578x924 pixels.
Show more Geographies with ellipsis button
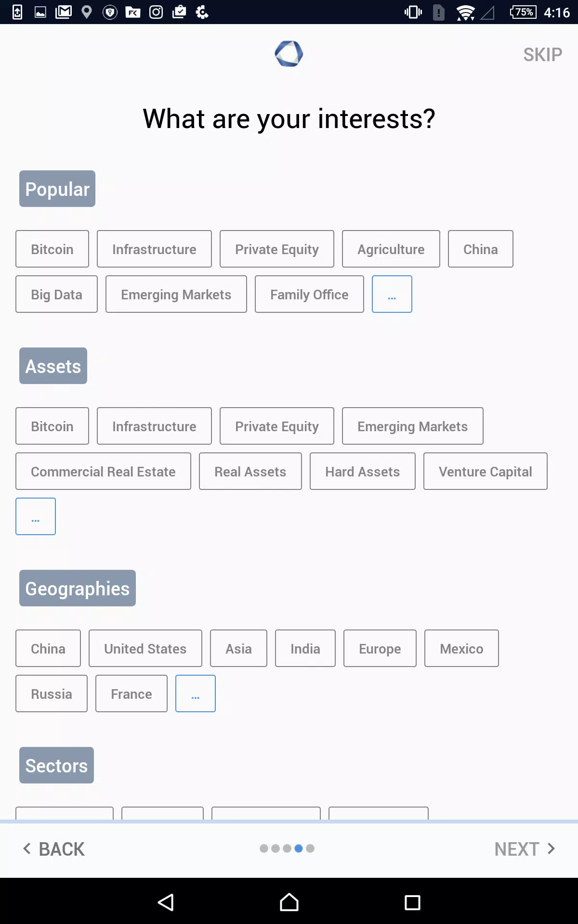tap(196, 693)
